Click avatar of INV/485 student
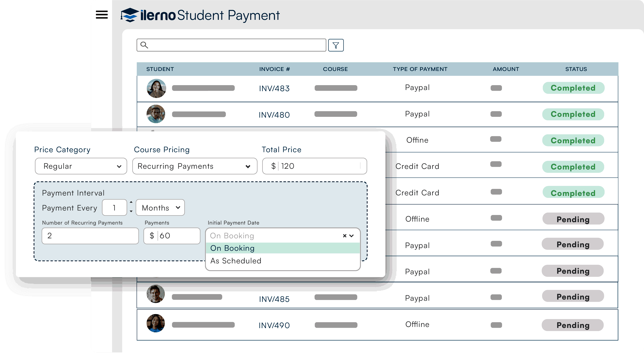644x353 pixels. pyautogui.click(x=156, y=294)
